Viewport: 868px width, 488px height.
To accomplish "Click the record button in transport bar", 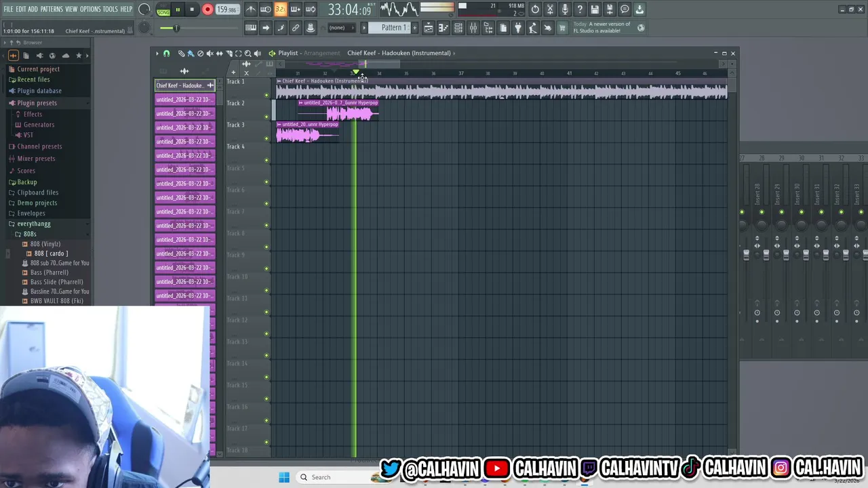I will coord(208,9).
